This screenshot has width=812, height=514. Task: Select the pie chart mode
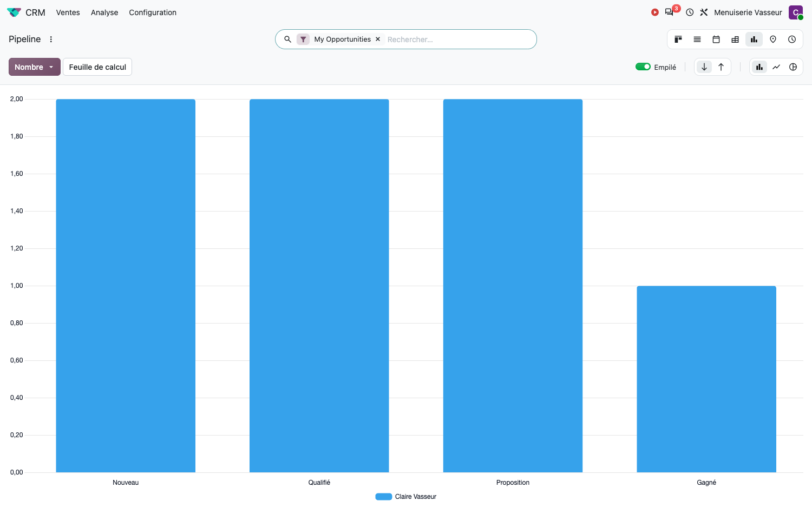793,67
